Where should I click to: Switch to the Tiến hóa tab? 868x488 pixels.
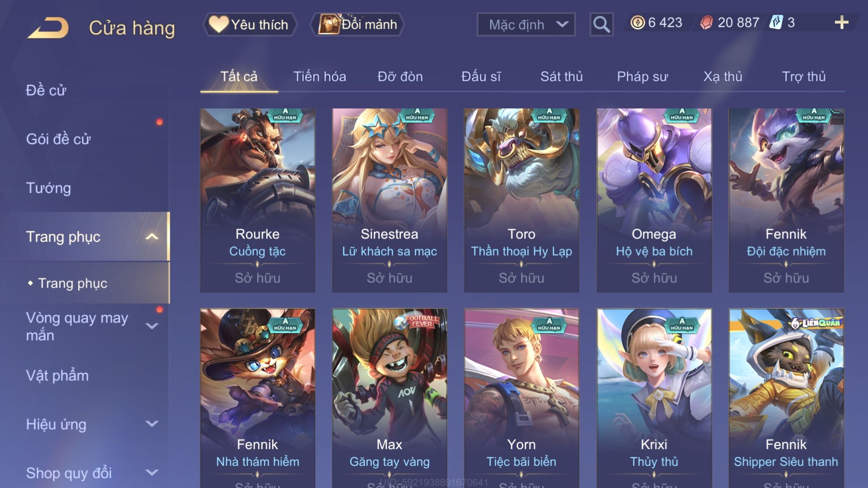click(x=320, y=77)
